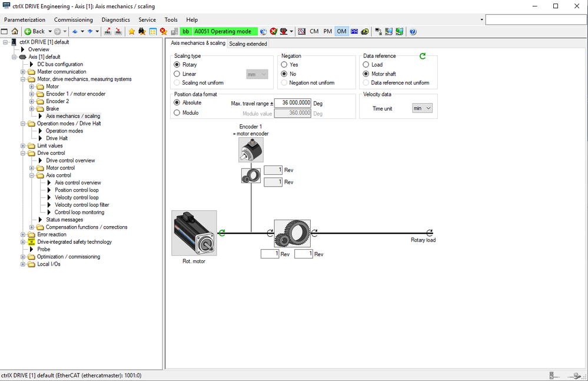Switch to CM configuration mode

(314, 31)
